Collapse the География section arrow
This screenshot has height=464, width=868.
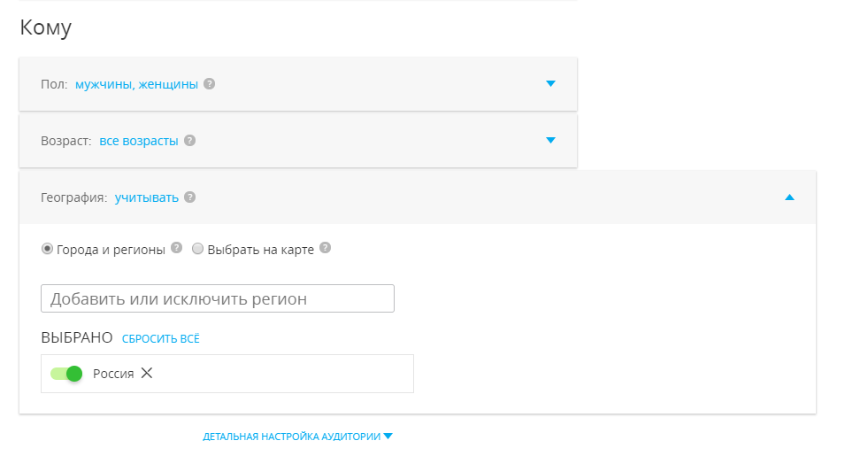pos(789,197)
